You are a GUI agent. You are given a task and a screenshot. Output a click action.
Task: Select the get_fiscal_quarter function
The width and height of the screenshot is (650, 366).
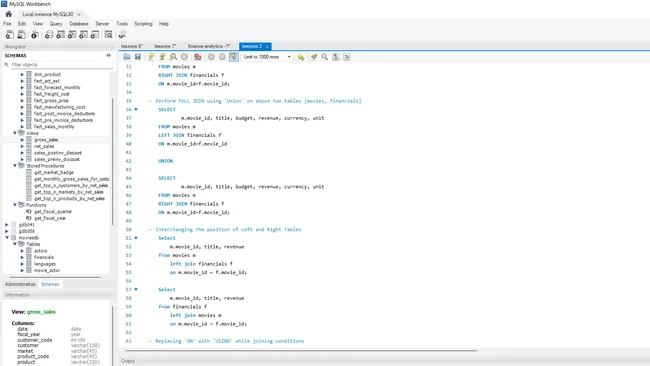tap(53, 212)
